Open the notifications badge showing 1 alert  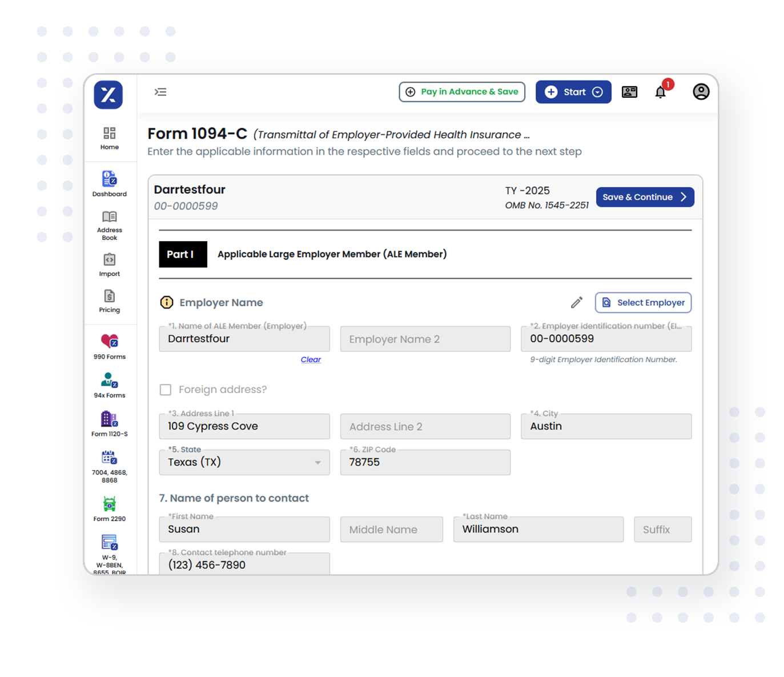coord(668,84)
